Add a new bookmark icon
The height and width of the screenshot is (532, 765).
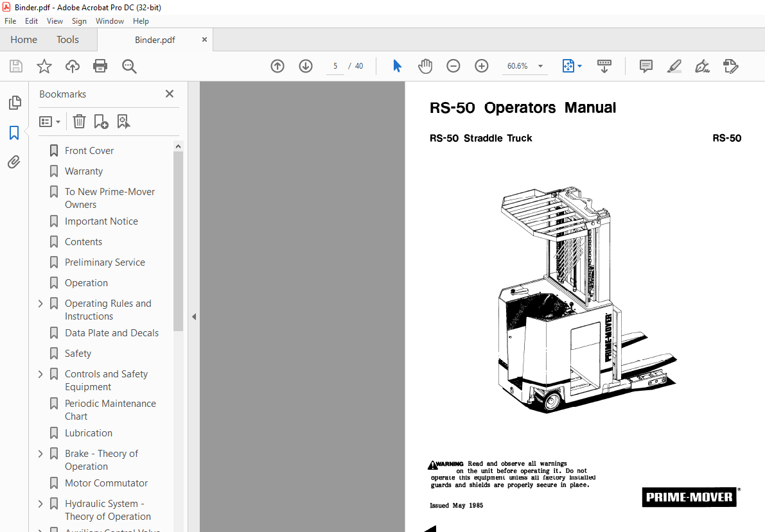click(101, 121)
